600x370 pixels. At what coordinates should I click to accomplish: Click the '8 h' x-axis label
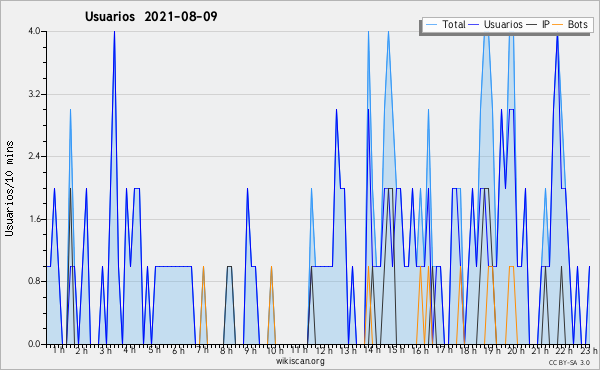coord(226,350)
